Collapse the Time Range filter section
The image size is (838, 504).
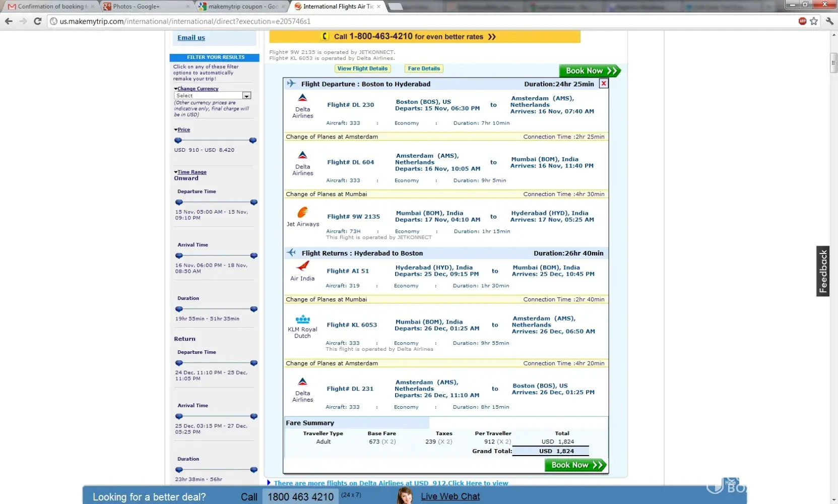[190, 172]
